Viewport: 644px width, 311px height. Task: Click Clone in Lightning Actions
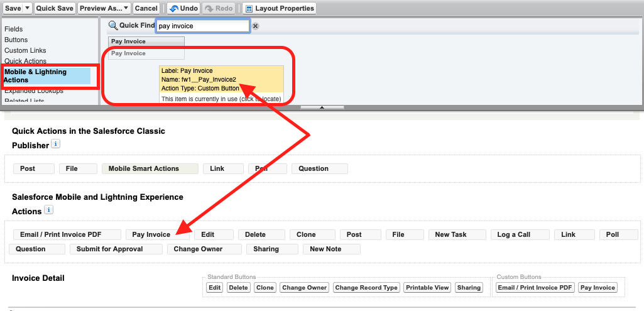tap(312, 234)
